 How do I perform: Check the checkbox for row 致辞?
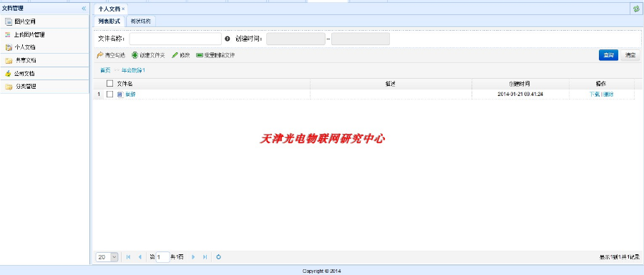(109, 94)
